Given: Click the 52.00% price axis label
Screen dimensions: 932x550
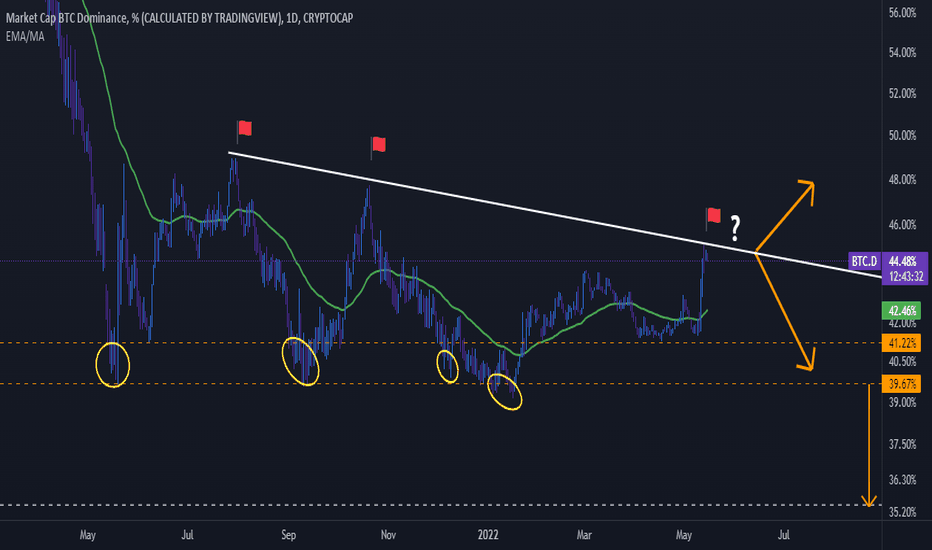Looking at the screenshot, I should click(x=902, y=94).
